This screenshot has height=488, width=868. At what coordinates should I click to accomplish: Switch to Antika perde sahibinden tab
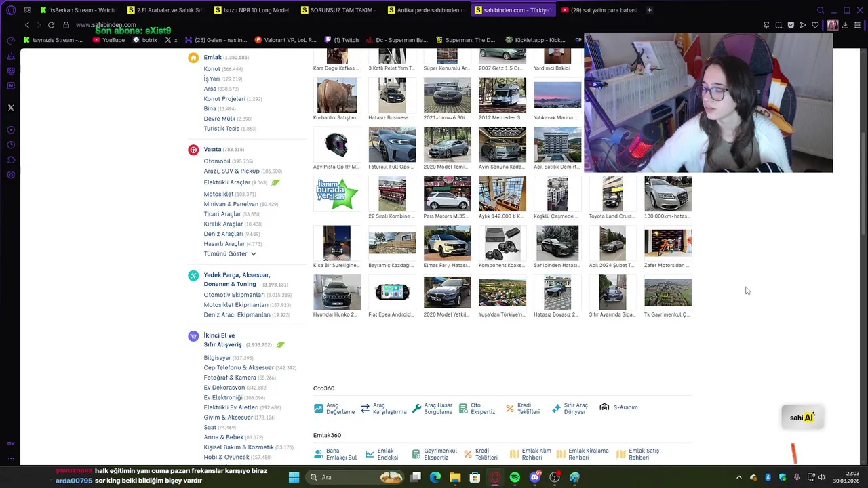[x=425, y=10]
